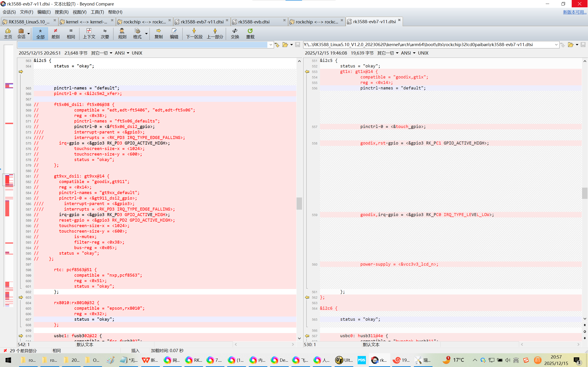Open the left pane ANSI encoding dropdown

coord(122,53)
